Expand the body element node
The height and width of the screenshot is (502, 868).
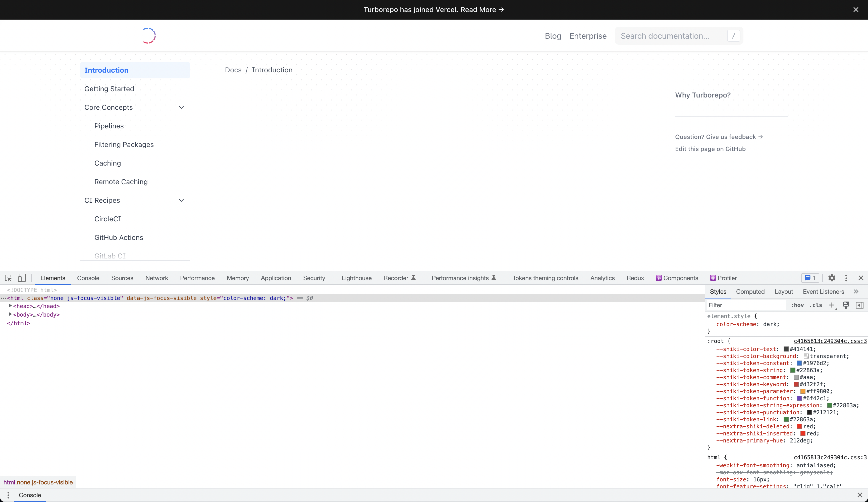click(x=10, y=314)
